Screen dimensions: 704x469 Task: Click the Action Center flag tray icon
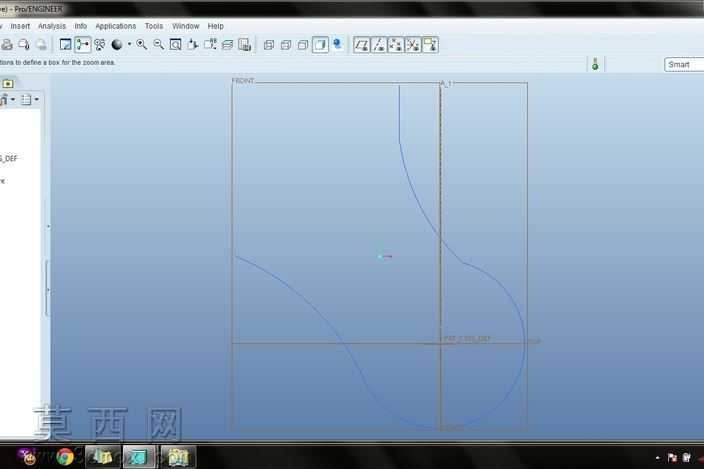click(x=672, y=457)
